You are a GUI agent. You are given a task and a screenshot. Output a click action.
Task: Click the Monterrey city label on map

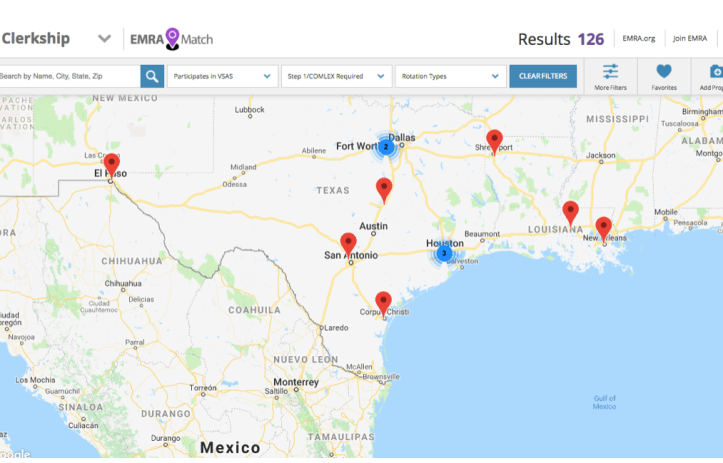pos(296,382)
